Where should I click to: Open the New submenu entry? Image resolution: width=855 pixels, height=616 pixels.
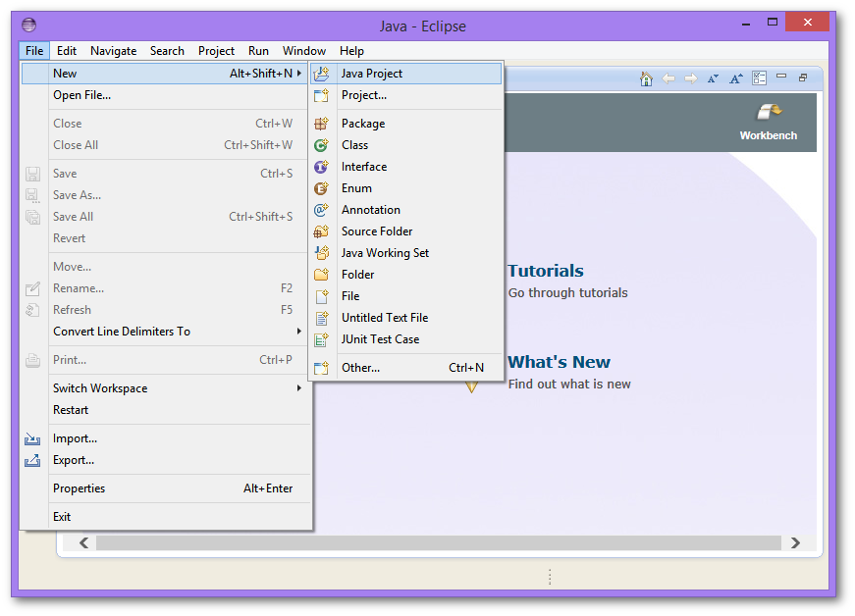164,74
